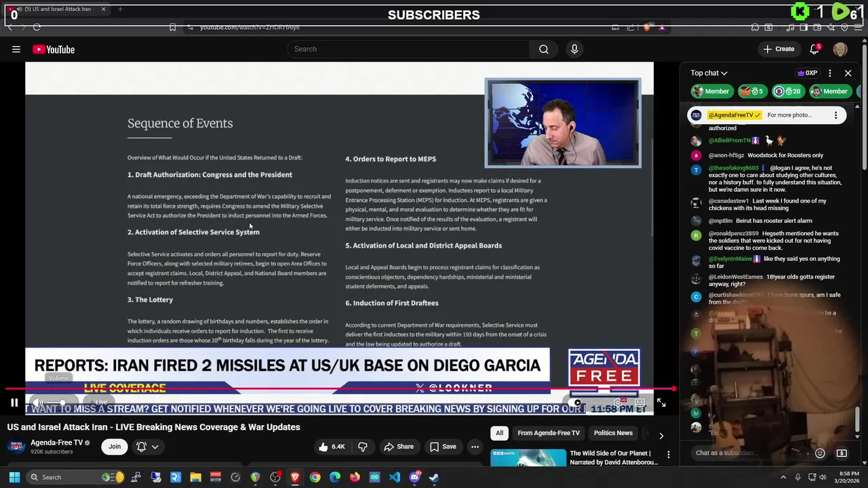The width and height of the screenshot is (868, 488).
Task: Open the notifications bell
Action: click(x=814, y=49)
